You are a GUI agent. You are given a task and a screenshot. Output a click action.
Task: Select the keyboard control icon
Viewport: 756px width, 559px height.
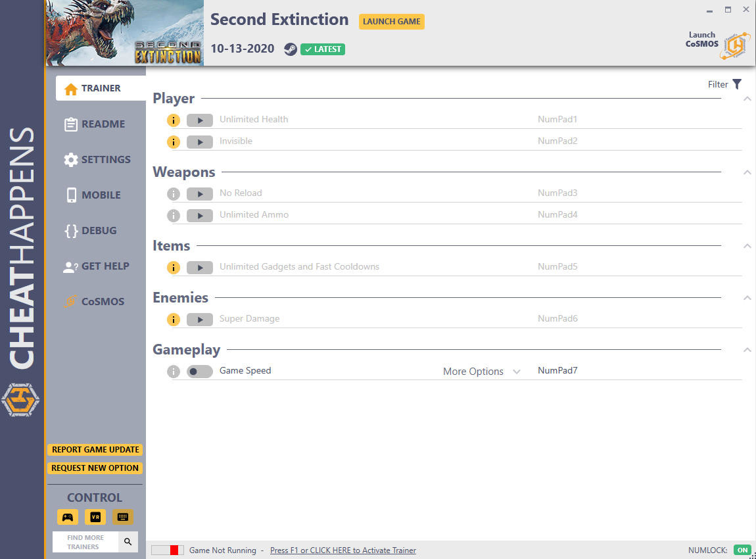pyautogui.click(x=123, y=517)
